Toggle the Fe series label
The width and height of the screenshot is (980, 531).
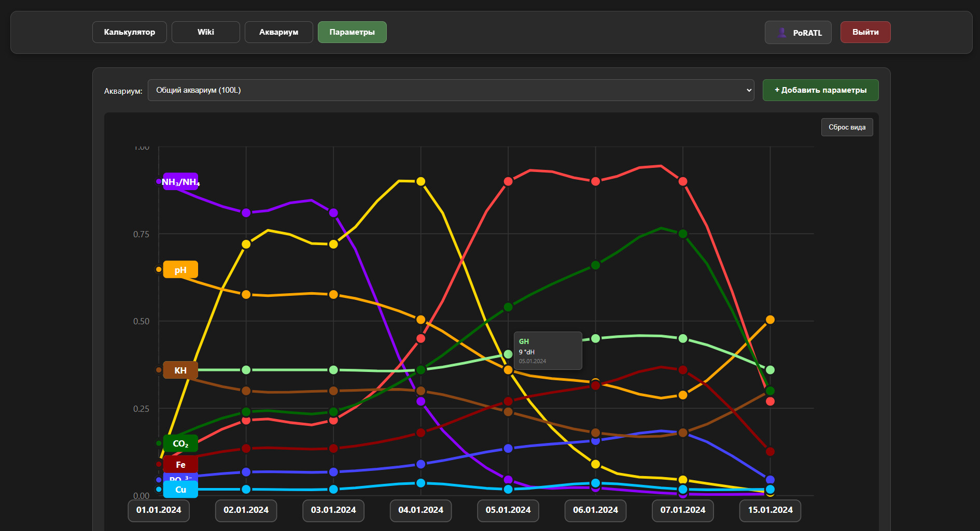click(x=180, y=465)
